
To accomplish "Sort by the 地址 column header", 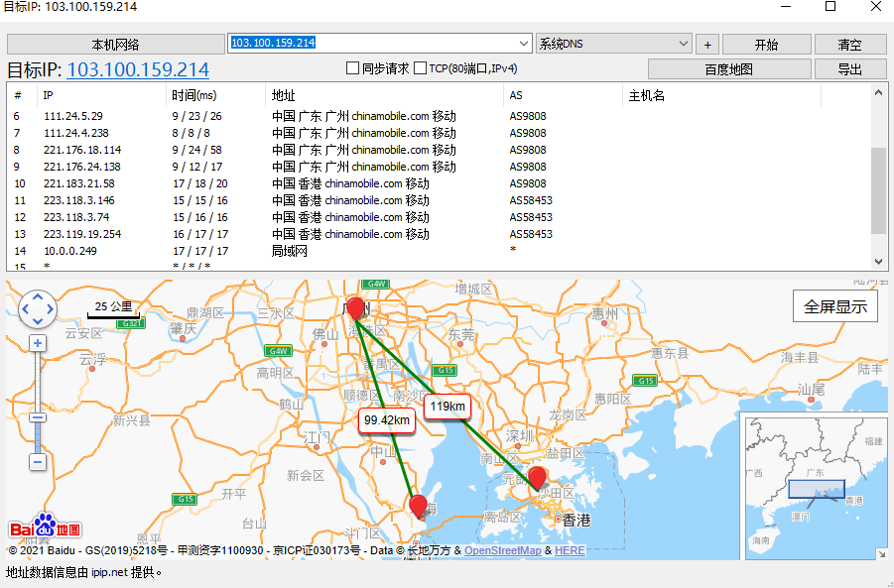I will click(385, 95).
